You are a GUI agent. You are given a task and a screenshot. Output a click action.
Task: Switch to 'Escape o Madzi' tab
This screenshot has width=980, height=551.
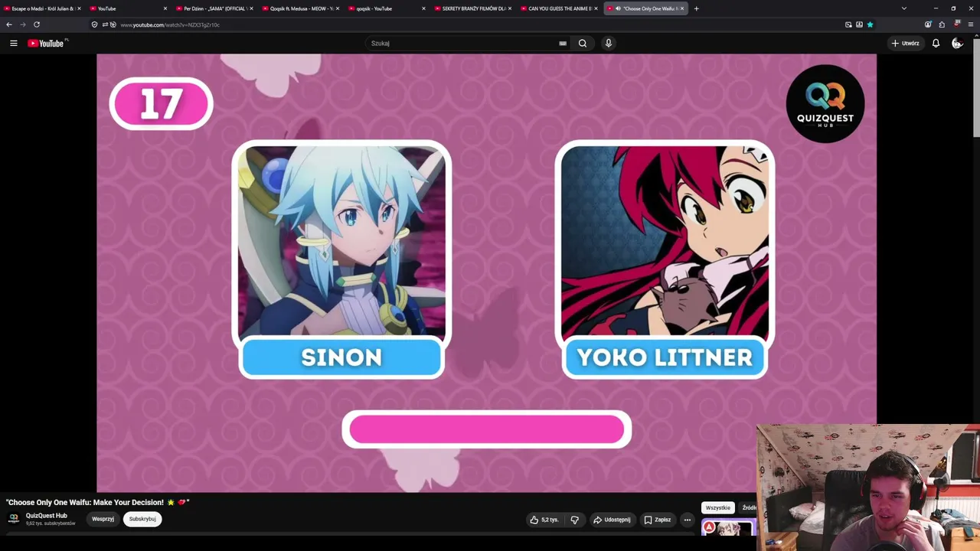(x=42, y=8)
